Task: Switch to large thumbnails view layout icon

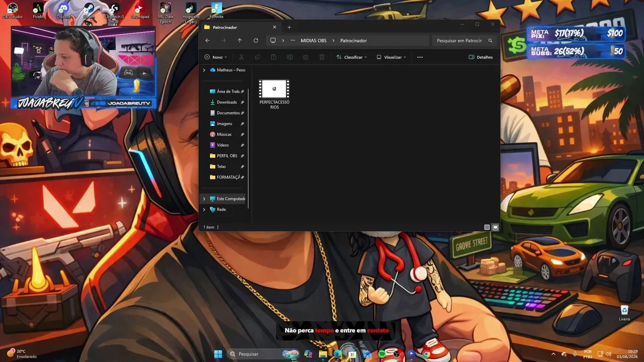Action: [x=495, y=227]
